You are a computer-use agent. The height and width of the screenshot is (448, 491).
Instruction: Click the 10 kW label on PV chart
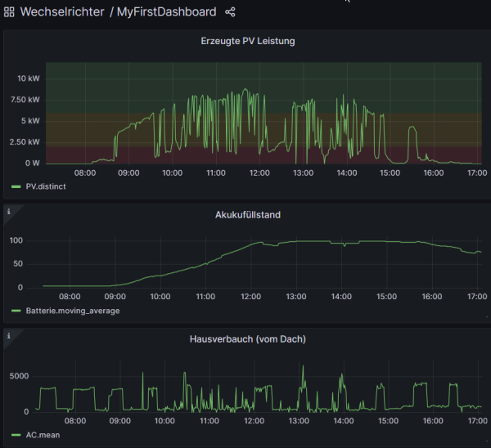(29, 78)
